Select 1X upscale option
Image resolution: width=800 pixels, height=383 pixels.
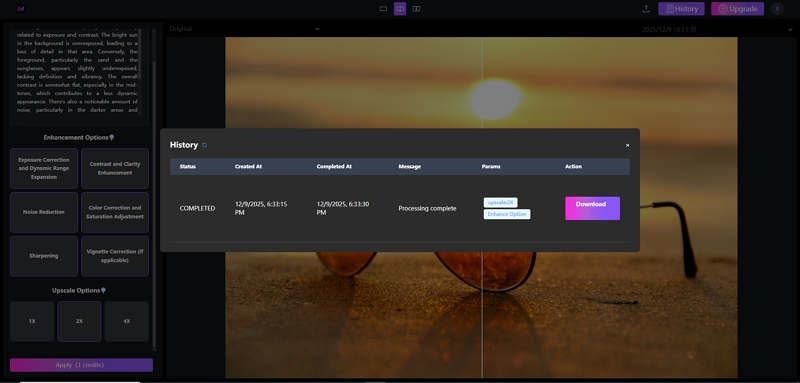coord(32,321)
